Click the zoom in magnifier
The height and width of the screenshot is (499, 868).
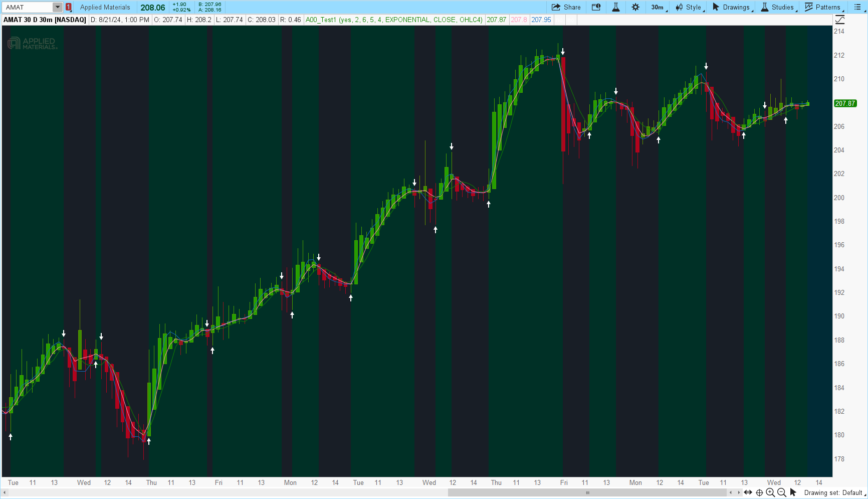pyautogui.click(x=770, y=493)
